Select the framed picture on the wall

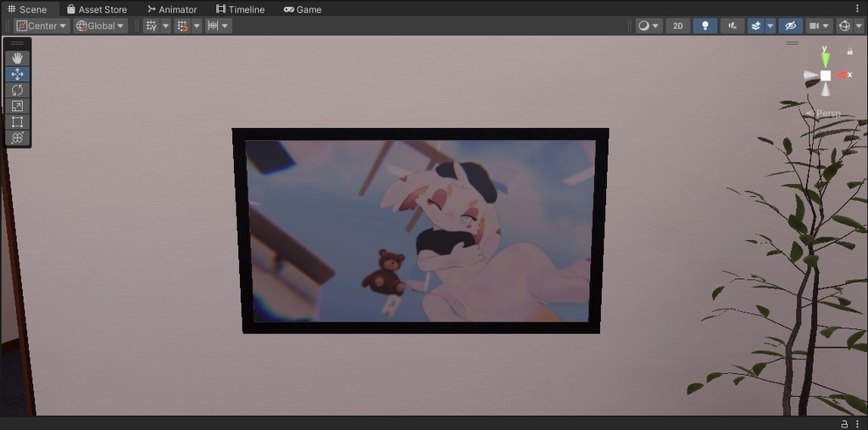click(420, 231)
